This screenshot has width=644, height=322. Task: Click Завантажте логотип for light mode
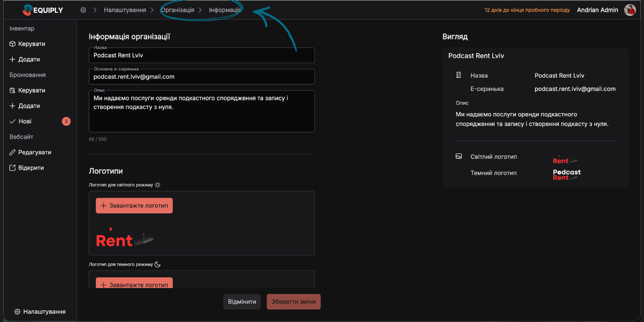tap(134, 206)
